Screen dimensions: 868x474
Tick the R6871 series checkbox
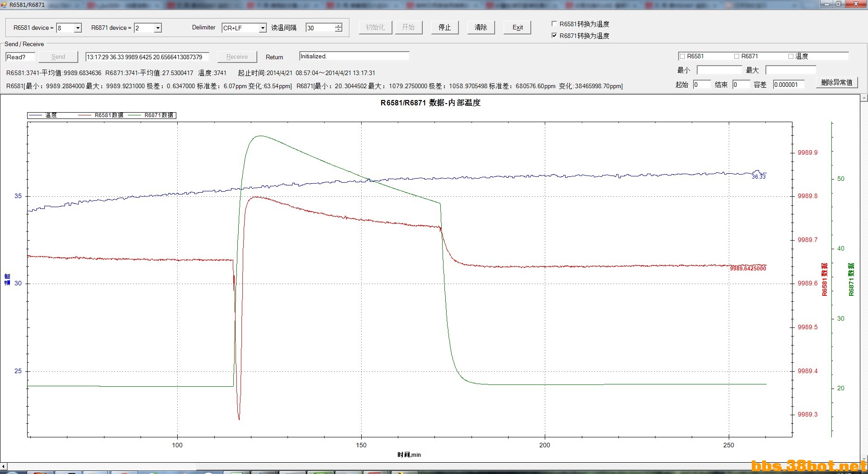click(x=737, y=57)
